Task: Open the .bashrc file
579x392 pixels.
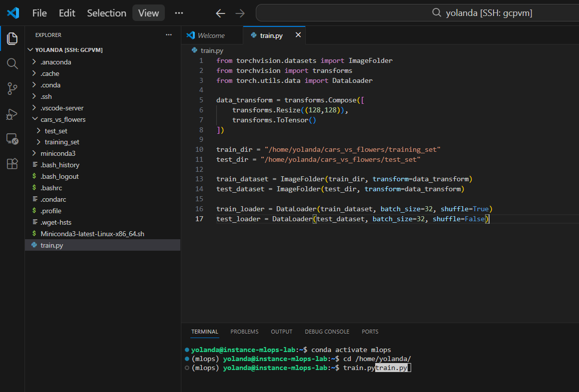Action: coord(51,188)
